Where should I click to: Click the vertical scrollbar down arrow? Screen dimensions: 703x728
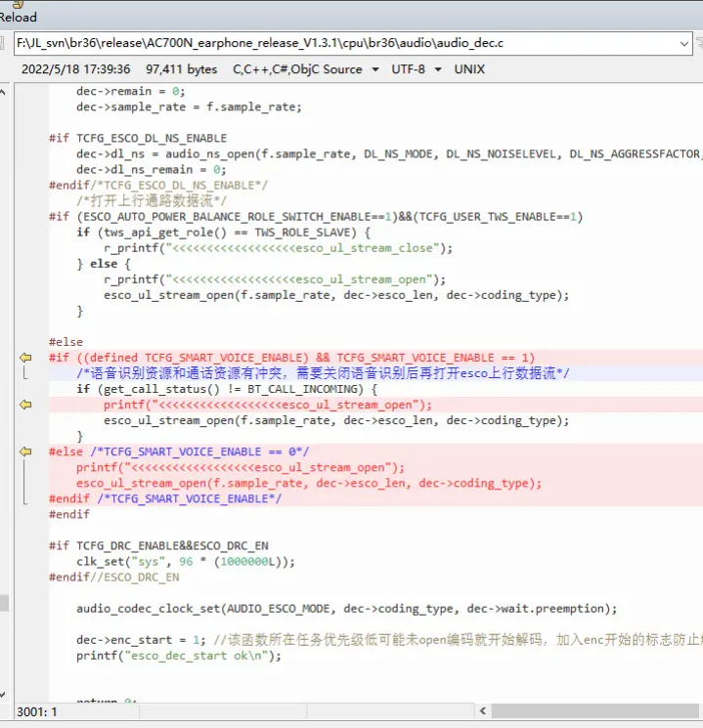pyautogui.click(x=3, y=695)
